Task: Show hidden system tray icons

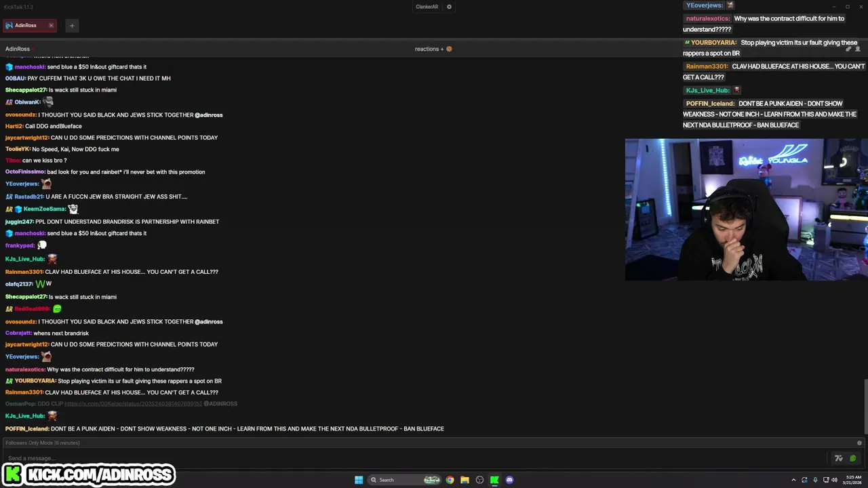Action: coord(793,480)
